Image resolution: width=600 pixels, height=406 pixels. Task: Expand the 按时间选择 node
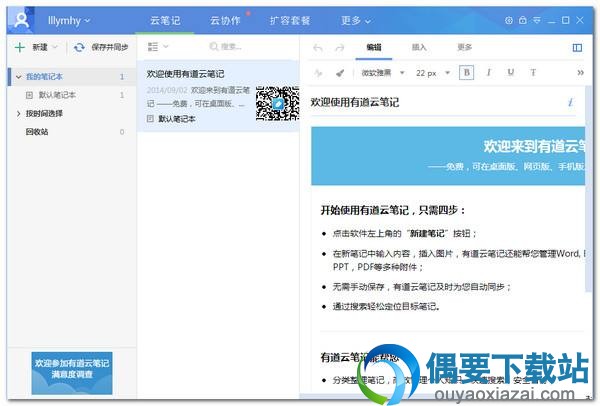click(x=18, y=113)
